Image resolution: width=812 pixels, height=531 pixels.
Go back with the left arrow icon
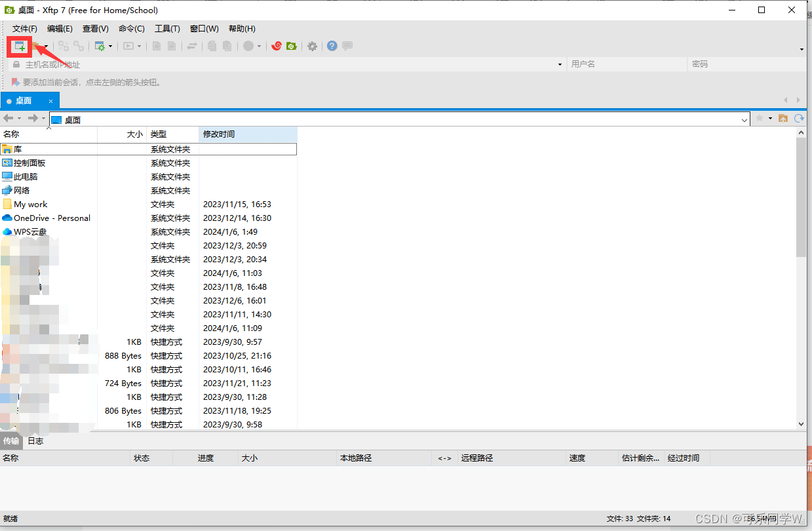click(x=9, y=119)
